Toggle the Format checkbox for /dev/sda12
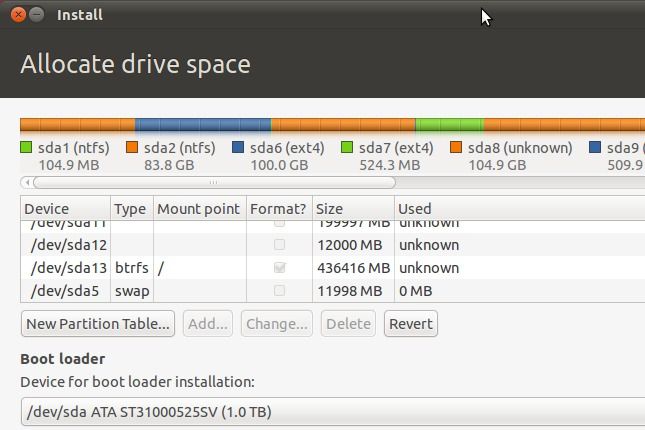Screen dimensions: 645x430 click(x=279, y=245)
